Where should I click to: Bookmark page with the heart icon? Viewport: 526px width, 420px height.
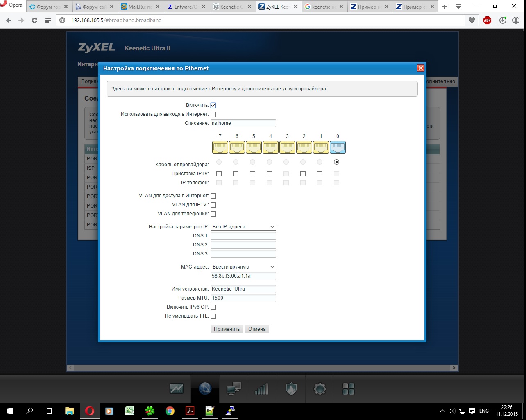(x=472, y=20)
